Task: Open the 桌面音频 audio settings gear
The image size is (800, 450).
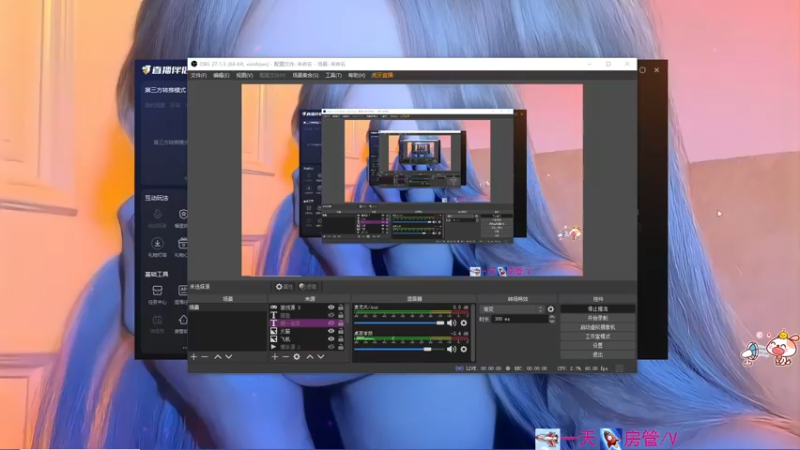Action: tap(464, 349)
